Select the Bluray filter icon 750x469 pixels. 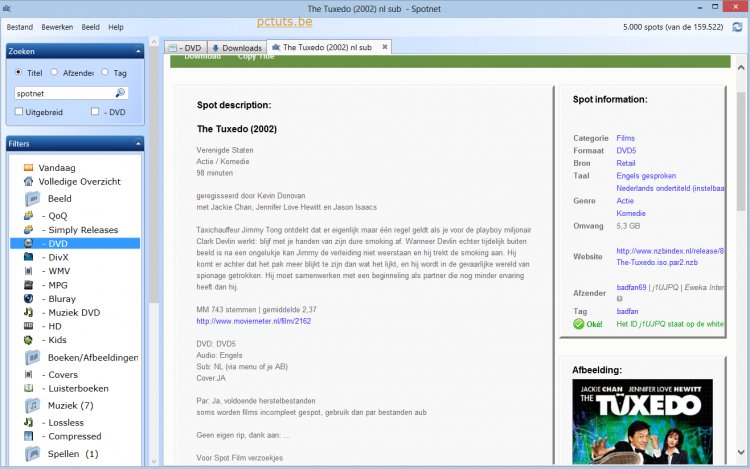tap(29, 298)
